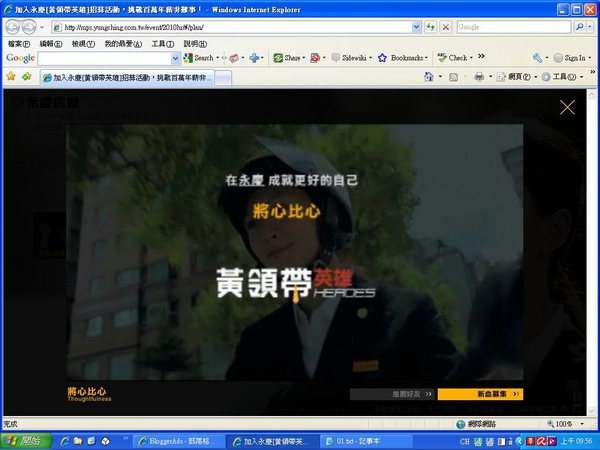
Task: Open Favorites Center yellow star
Action: [x=11, y=77]
